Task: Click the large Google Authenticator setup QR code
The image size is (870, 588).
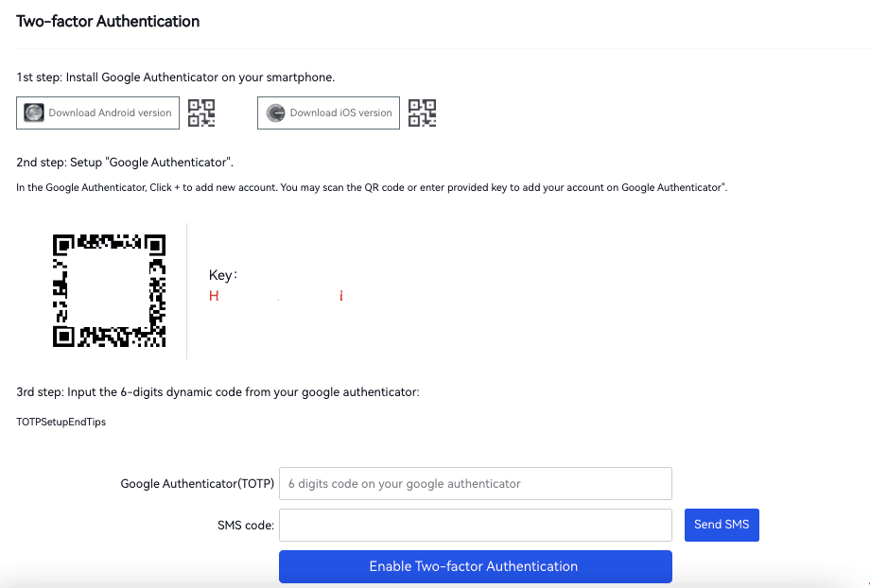Action: point(110,290)
